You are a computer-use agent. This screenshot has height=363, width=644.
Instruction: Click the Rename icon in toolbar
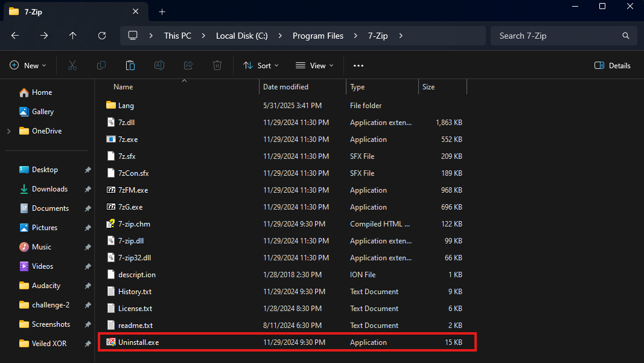(159, 65)
